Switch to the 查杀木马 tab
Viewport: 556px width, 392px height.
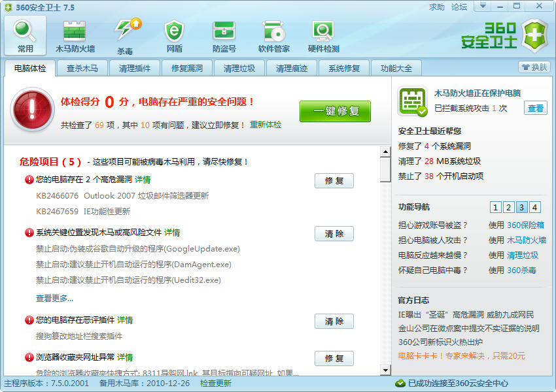click(x=82, y=68)
